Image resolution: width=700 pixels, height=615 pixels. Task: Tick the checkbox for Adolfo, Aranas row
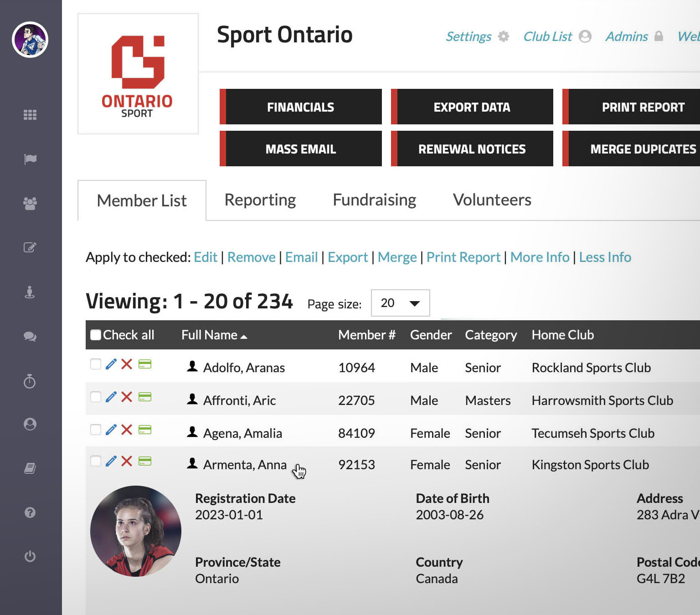96,364
